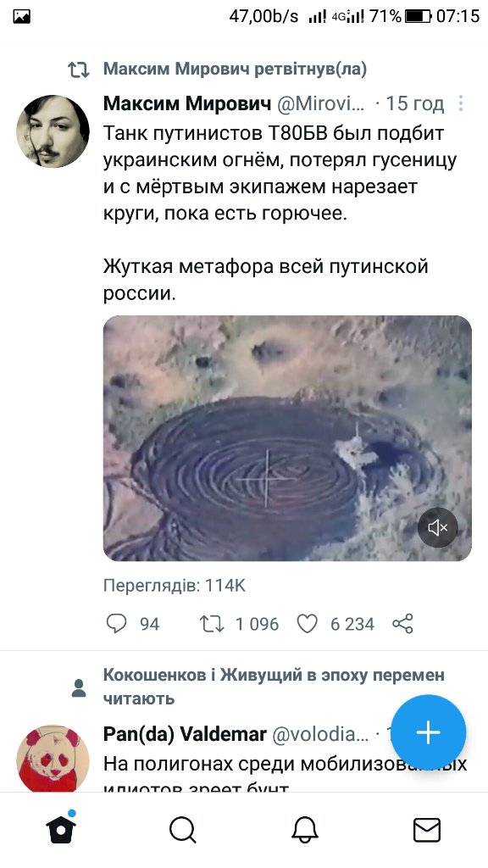The height and width of the screenshot is (868, 488).
Task: Tap the reply icon with 94 comments
Action: click(x=116, y=624)
